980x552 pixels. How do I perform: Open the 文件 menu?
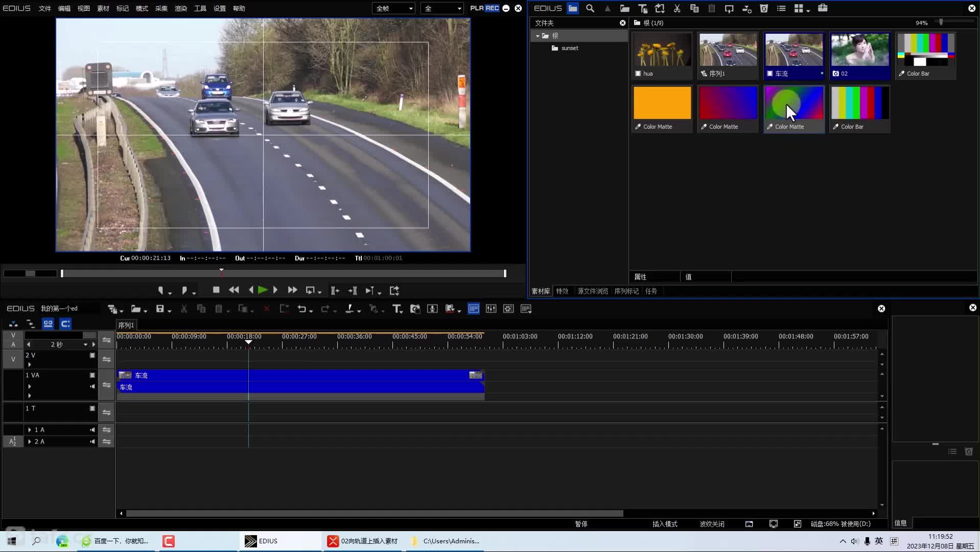click(45, 8)
